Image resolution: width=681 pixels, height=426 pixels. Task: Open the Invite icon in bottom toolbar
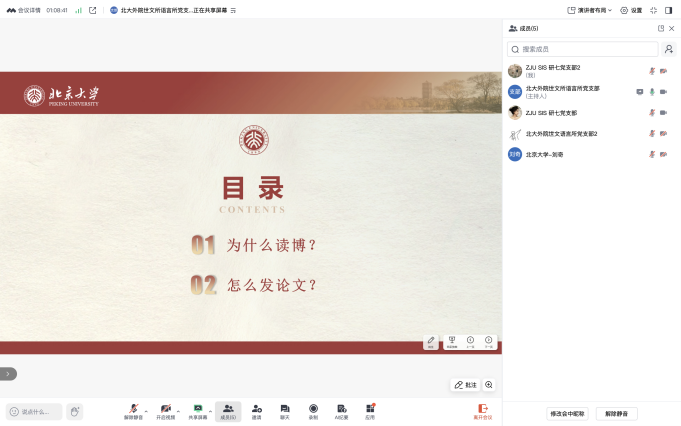(257, 410)
